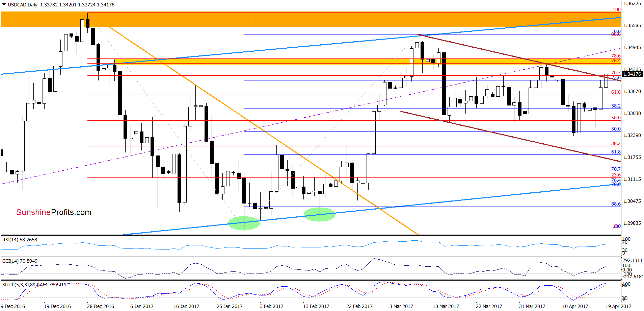Viewport: 644px width, 311px height.
Task: Click price axis label 1.29835
Action: [632, 223]
